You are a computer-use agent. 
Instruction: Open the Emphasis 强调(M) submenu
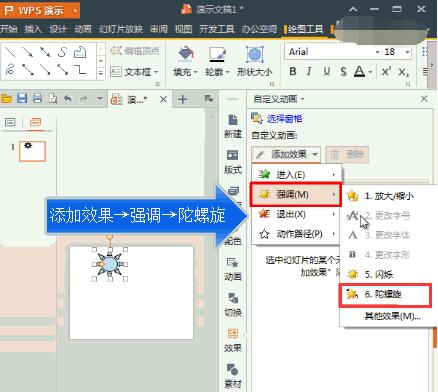(x=296, y=194)
